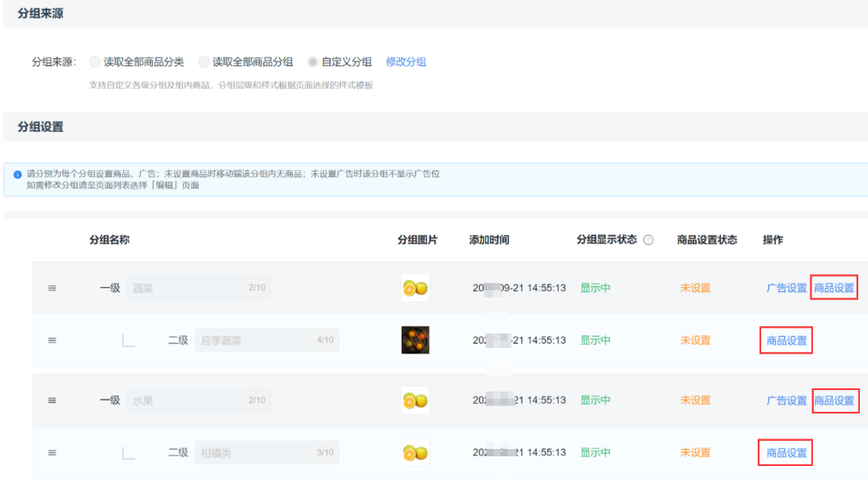Select the 读取全部商品分组 radio option
Image resolution: width=868 pixels, height=483 pixels.
tap(204, 62)
